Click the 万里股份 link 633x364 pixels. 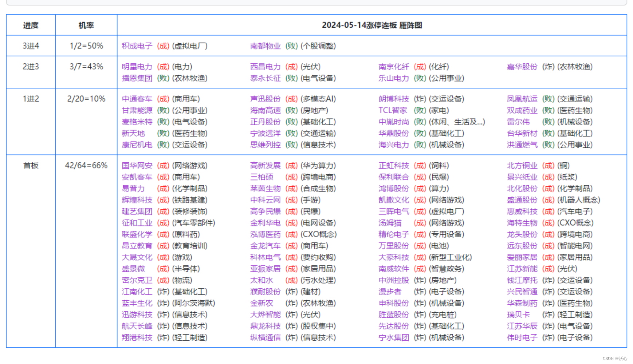click(x=394, y=246)
